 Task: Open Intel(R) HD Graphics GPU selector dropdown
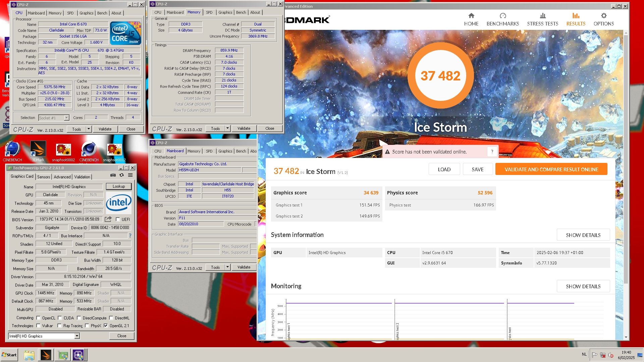(x=77, y=336)
